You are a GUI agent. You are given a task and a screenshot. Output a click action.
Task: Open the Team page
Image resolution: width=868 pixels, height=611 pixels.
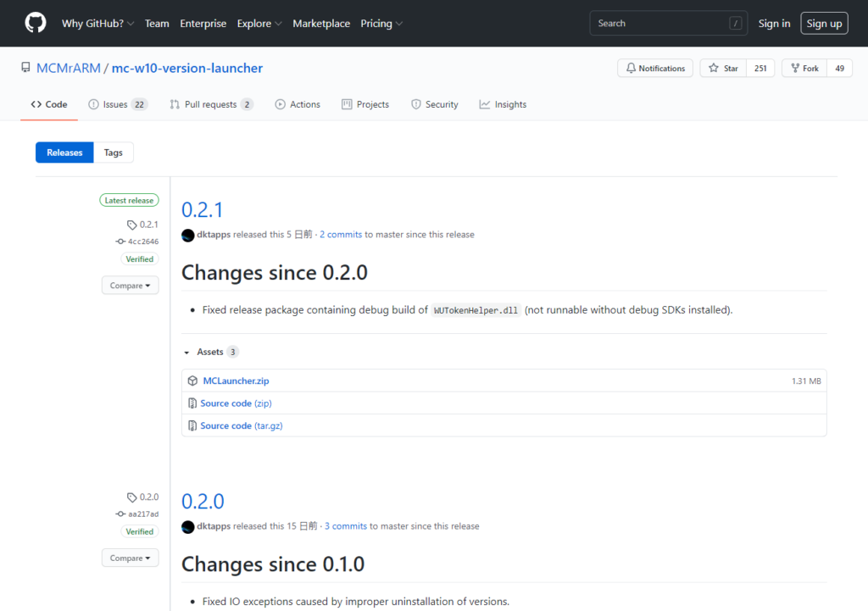tap(157, 23)
